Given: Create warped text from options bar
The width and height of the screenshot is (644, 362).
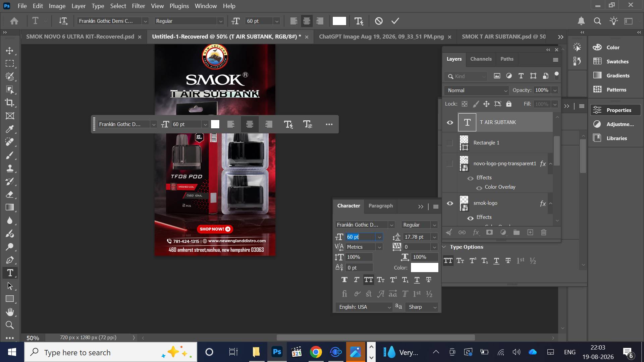Looking at the screenshot, I should coord(359,21).
